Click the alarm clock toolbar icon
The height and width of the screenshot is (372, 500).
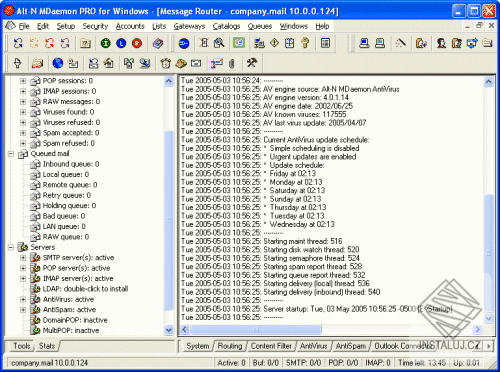[x=166, y=63]
